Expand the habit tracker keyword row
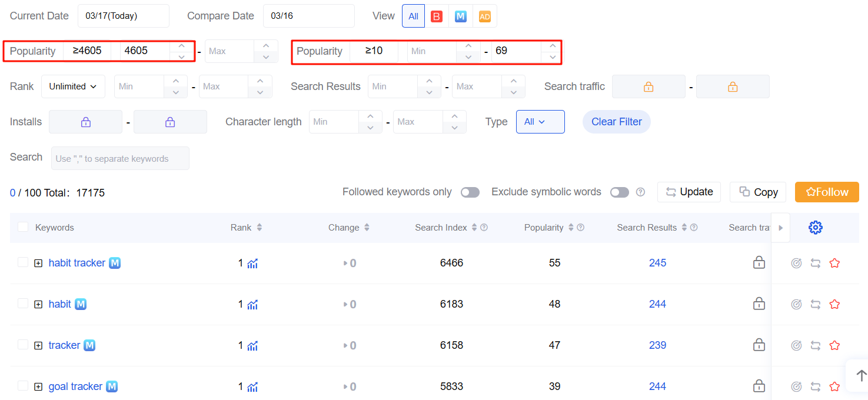The width and height of the screenshot is (868, 400). (x=38, y=264)
